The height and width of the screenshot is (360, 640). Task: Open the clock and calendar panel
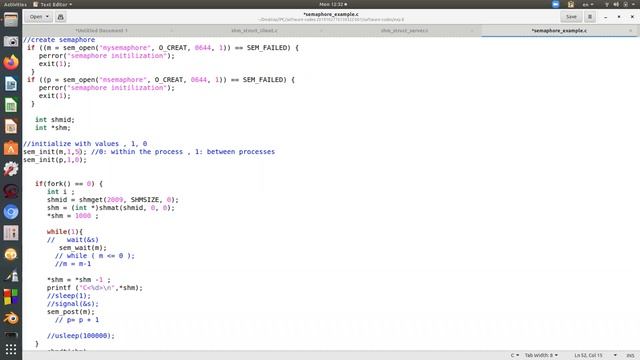tap(333, 4)
